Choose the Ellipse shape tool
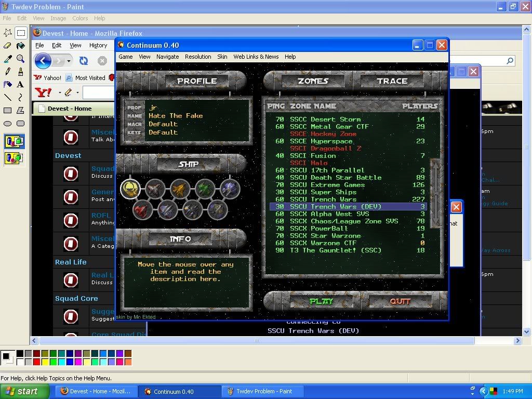 point(7,124)
